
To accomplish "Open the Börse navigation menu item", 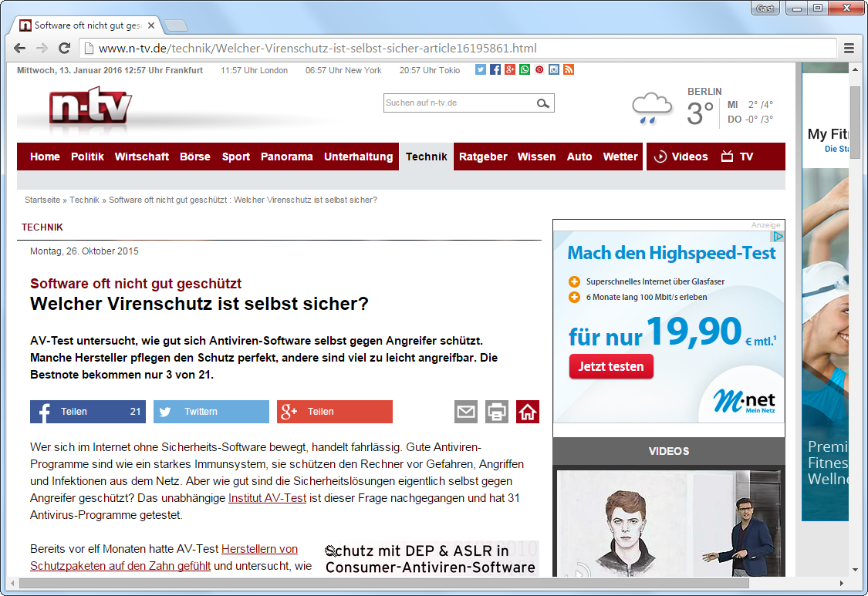I will (194, 157).
